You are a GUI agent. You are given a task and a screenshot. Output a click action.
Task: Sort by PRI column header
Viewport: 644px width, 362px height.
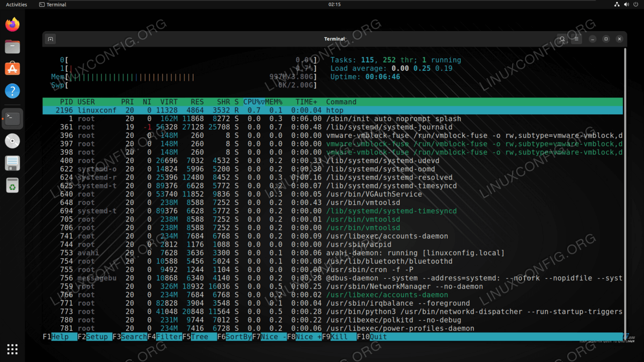128,102
